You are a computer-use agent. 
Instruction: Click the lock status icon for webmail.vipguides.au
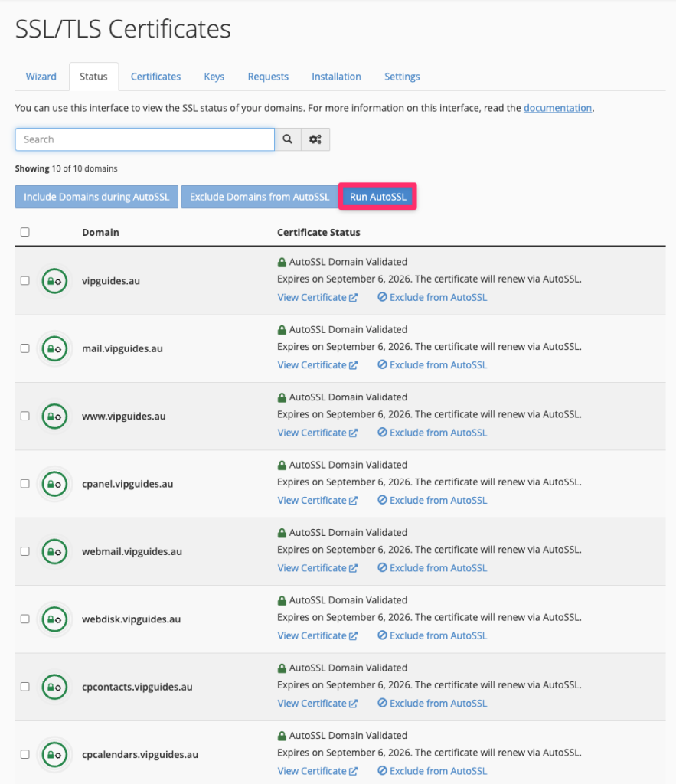54,551
